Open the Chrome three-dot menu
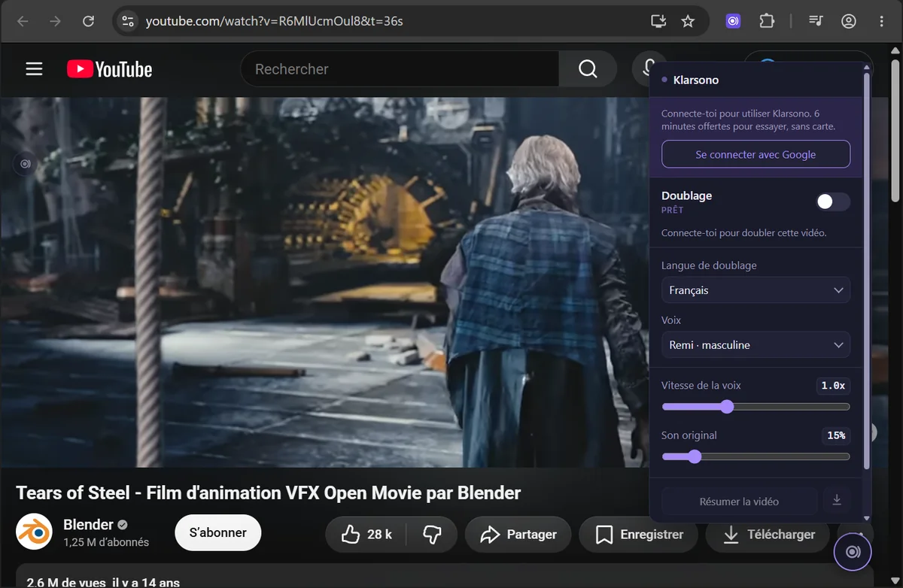The image size is (903, 588). point(881,21)
